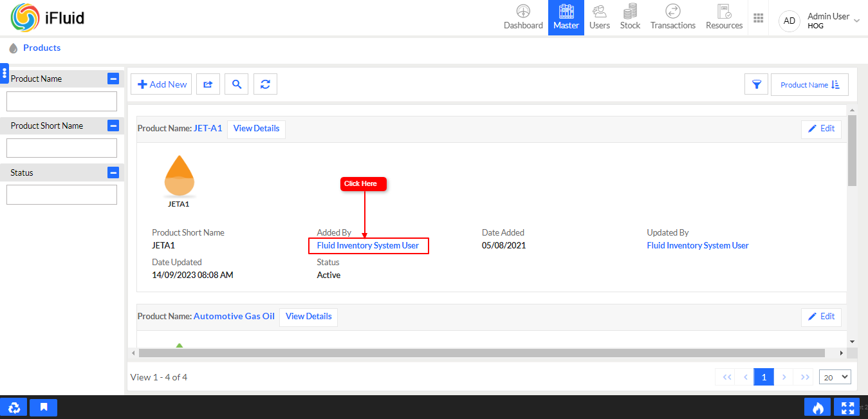Click the export share icon button

tap(208, 84)
